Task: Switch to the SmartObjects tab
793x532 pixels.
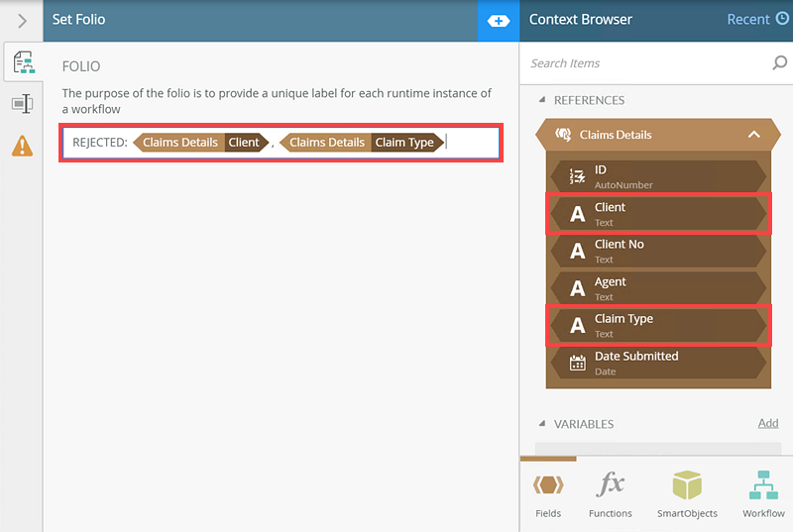Action: click(x=687, y=494)
